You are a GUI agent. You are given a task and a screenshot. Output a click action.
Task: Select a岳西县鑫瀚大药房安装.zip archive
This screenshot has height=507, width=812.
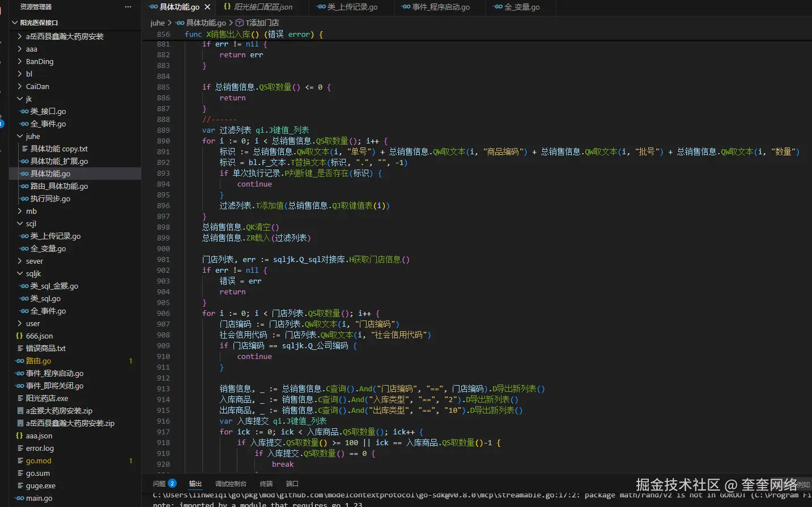(x=70, y=423)
